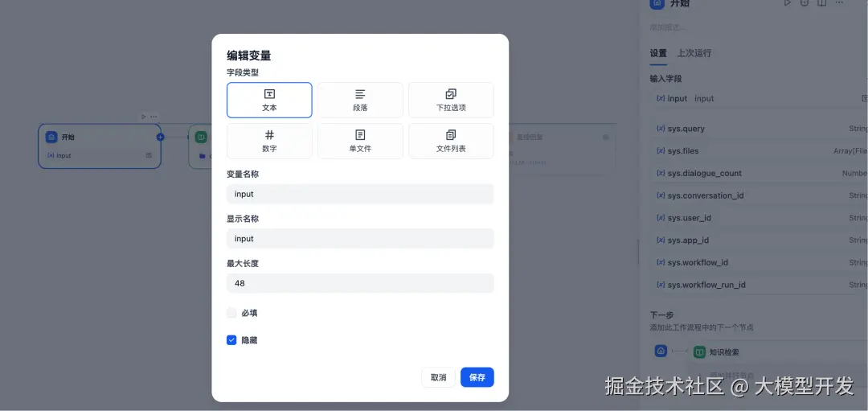Run the 开始 node via play icon above it
The width and height of the screenshot is (868, 411).
[143, 117]
